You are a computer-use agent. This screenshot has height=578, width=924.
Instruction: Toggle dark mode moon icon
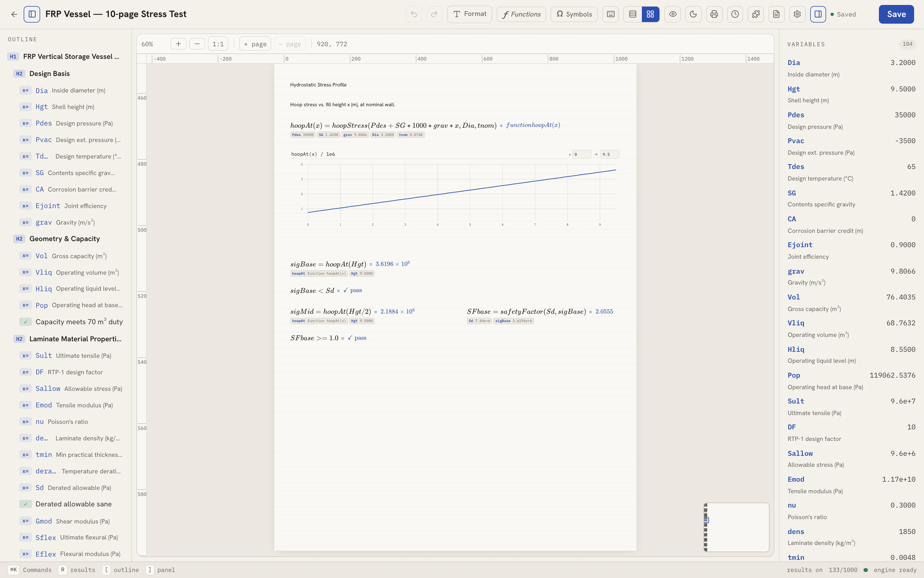pyautogui.click(x=693, y=14)
